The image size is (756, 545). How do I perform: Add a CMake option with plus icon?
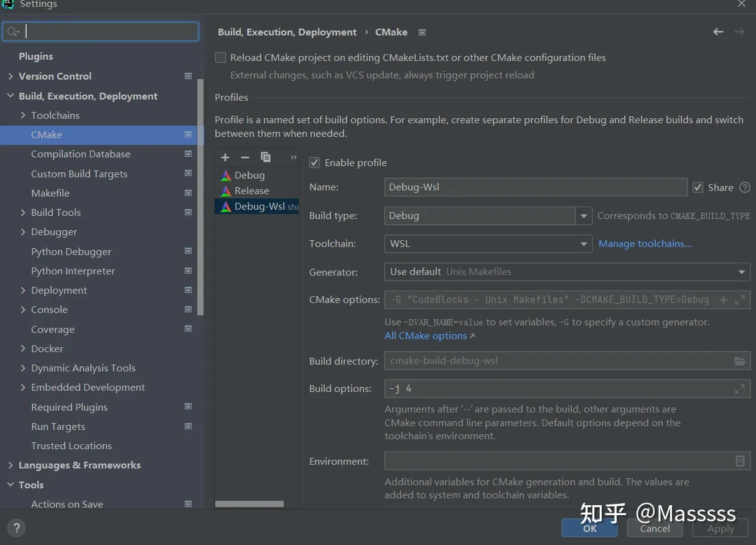(724, 300)
